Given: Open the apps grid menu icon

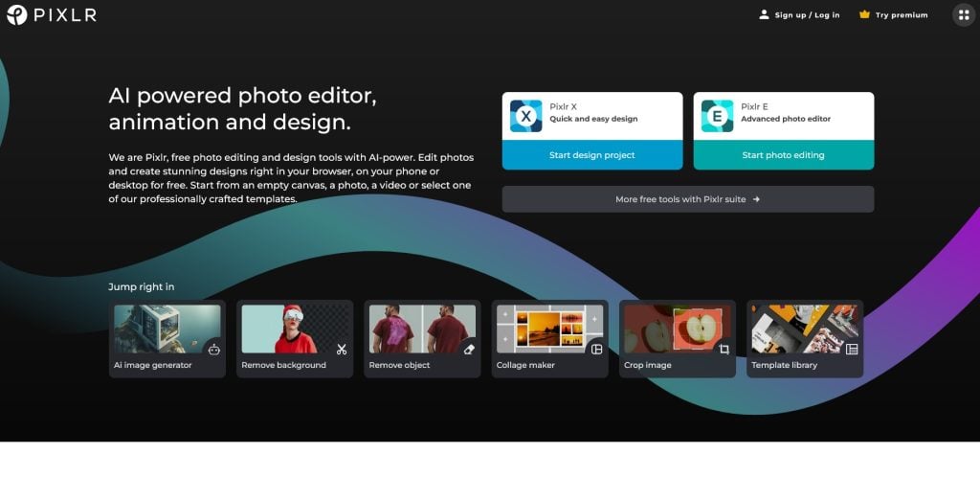Looking at the screenshot, I should 963,14.
